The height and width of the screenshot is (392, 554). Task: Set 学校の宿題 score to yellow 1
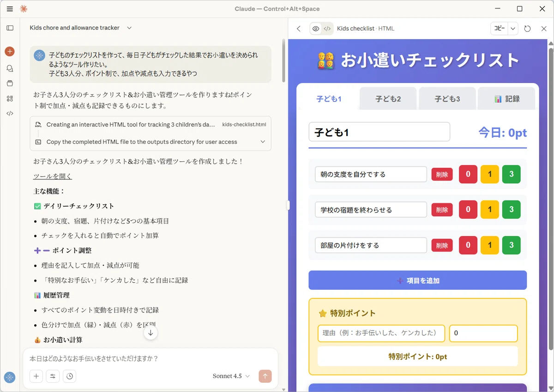pyautogui.click(x=490, y=209)
